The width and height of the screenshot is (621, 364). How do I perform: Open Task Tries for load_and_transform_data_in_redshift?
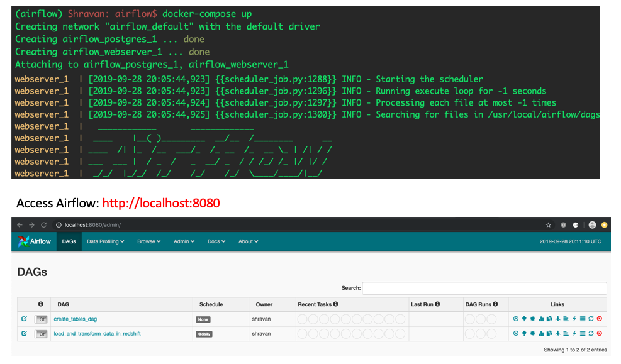point(549,333)
